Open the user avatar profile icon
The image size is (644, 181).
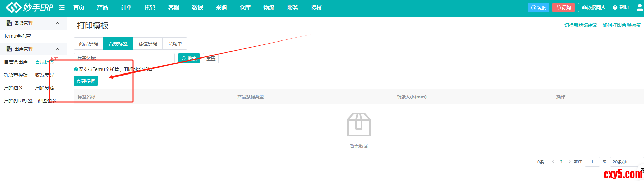[x=640, y=7]
